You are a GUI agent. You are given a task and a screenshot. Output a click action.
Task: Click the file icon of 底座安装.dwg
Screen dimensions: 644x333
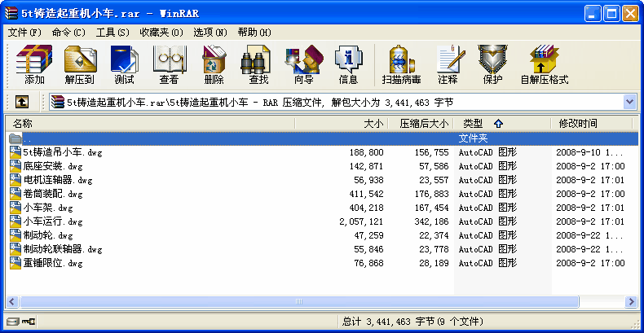pos(15,166)
